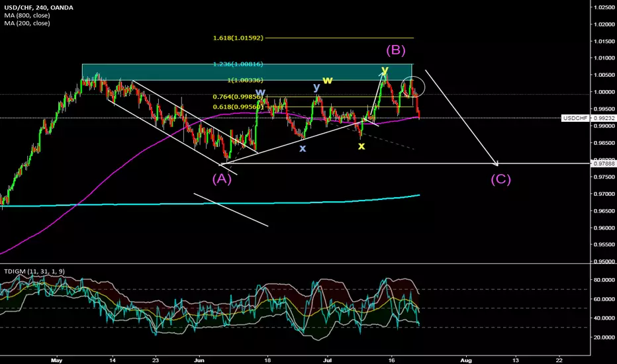The width and height of the screenshot is (617, 364).
Task: Click the 1.01500 price axis label
Action: coord(604,41)
